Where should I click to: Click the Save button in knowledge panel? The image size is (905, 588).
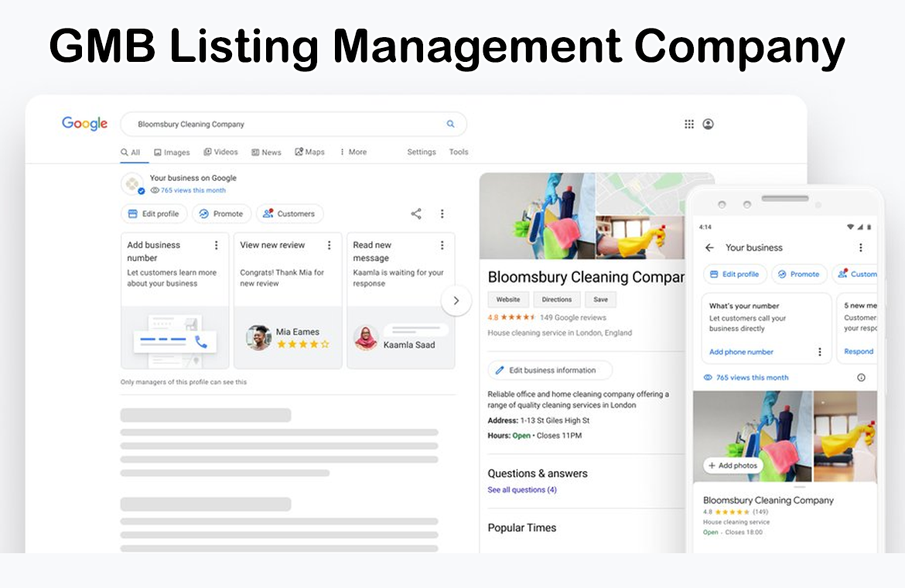click(600, 299)
